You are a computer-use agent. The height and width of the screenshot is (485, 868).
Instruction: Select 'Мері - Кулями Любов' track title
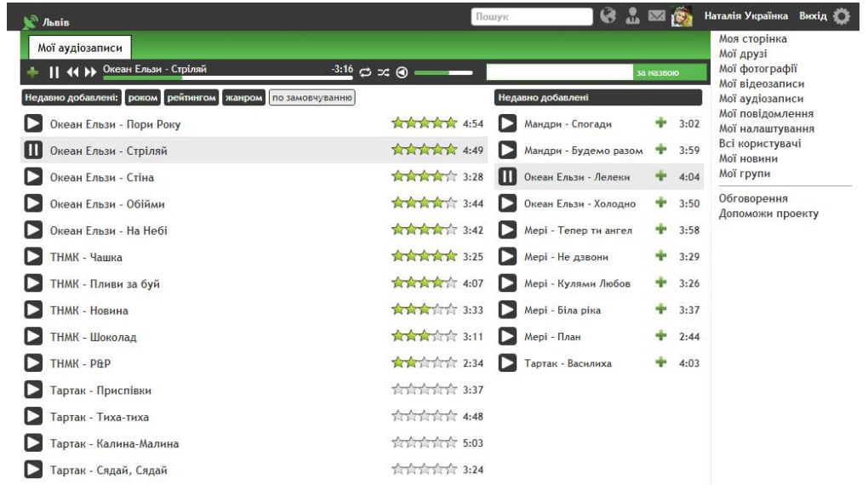(577, 282)
